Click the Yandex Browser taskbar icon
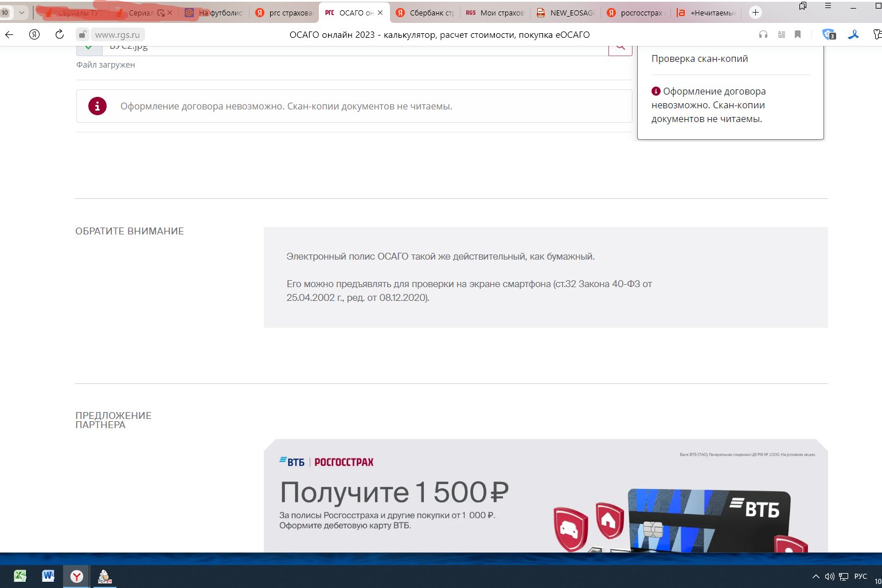 [76, 576]
